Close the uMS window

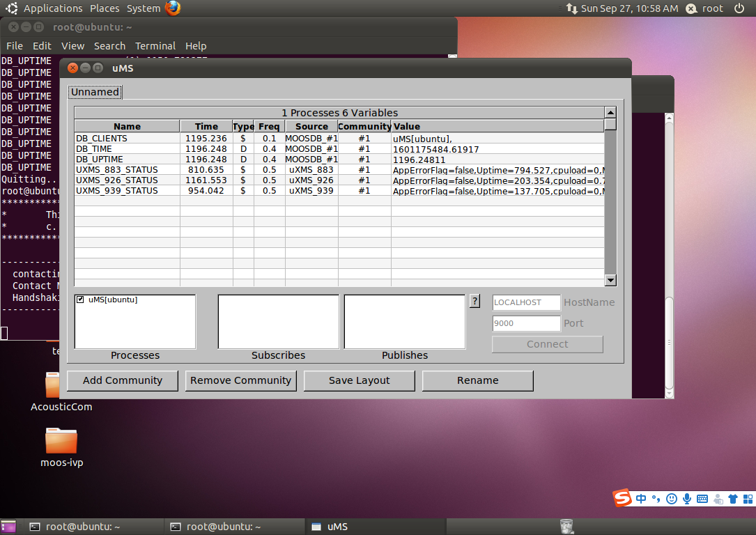[x=72, y=68]
